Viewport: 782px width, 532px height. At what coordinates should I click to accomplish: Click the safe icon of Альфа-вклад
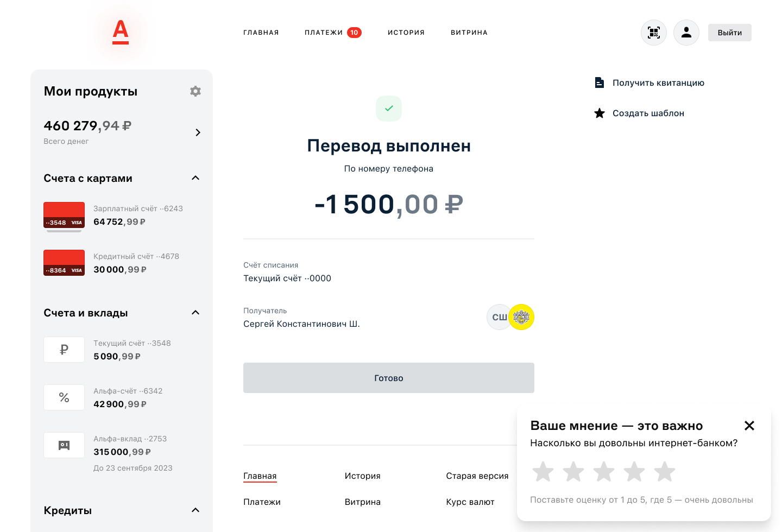pyautogui.click(x=64, y=445)
